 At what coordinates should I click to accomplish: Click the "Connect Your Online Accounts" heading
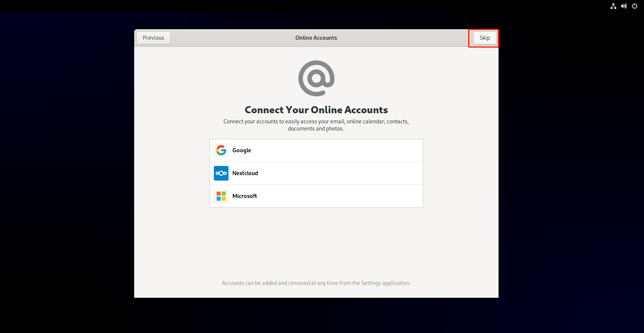316,110
